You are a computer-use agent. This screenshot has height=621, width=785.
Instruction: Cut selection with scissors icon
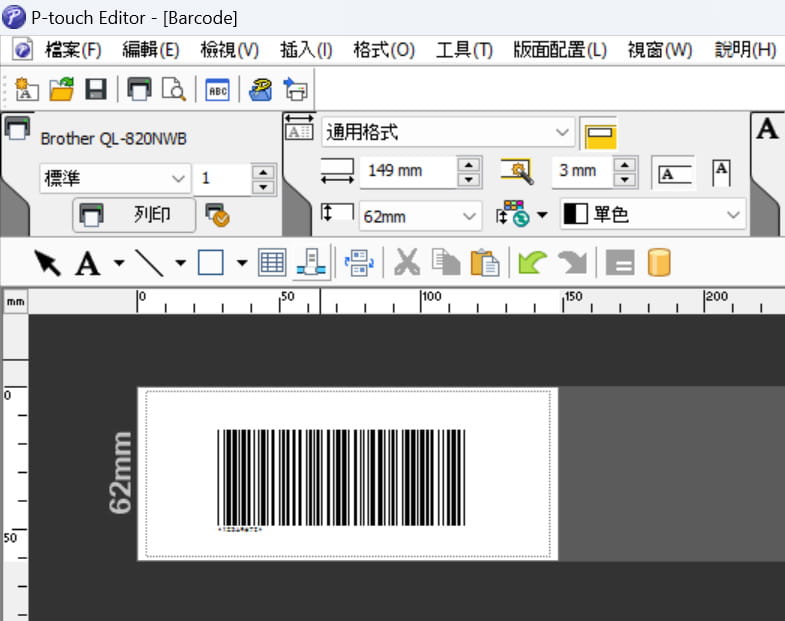(x=407, y=262)
